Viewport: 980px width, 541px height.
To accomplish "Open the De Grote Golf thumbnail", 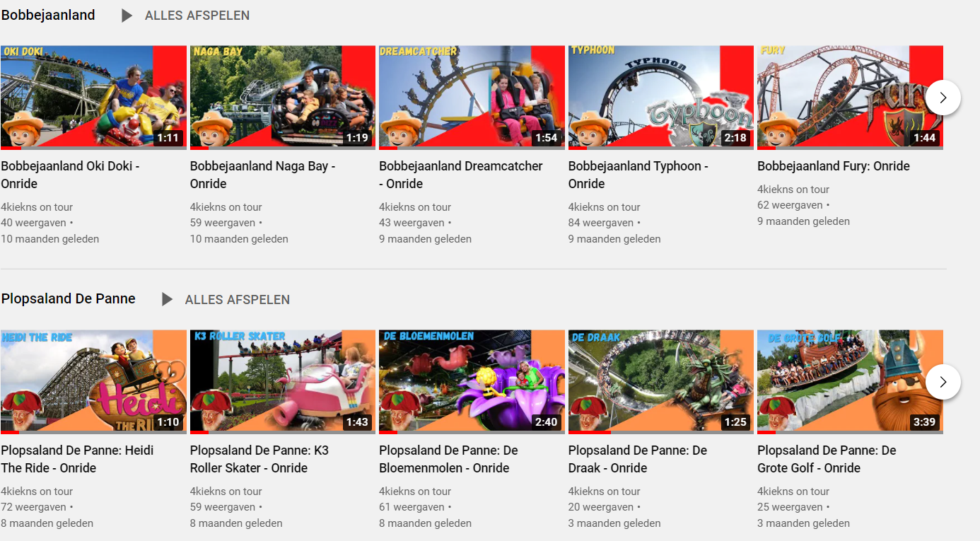I will (x=850, y=382).
